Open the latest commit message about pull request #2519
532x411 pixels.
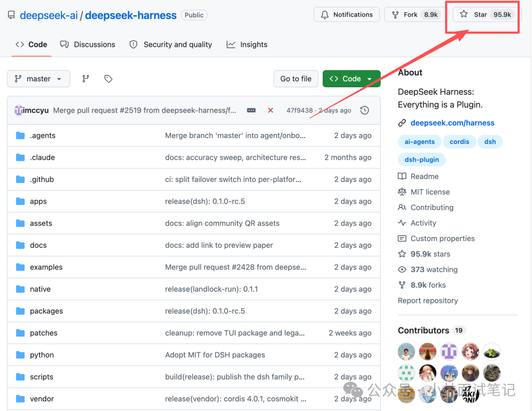pos(144,110)
